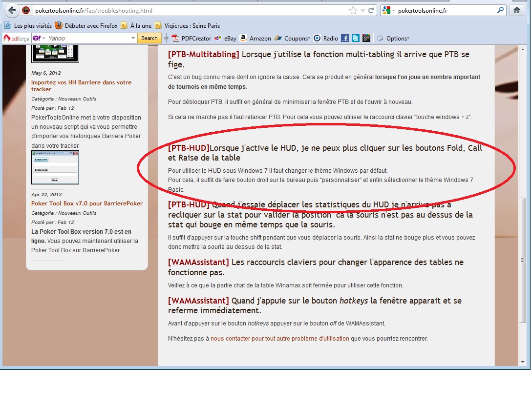Click the date Apr 22, 2012
The width and height of the screenshot is (532, 405).
[46, 195]
